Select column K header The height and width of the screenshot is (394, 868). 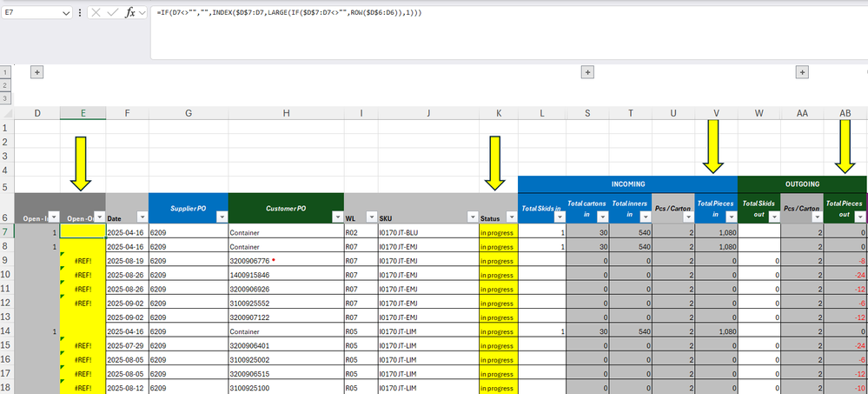tap(499, 113)
